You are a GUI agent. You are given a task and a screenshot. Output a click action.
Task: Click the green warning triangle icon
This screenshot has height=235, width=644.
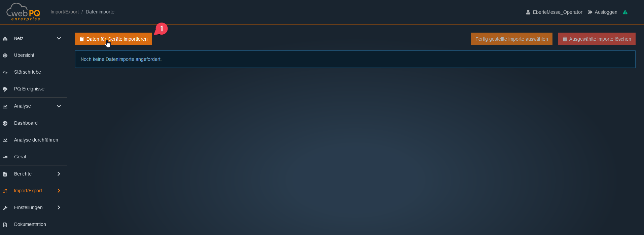point(625,12)
